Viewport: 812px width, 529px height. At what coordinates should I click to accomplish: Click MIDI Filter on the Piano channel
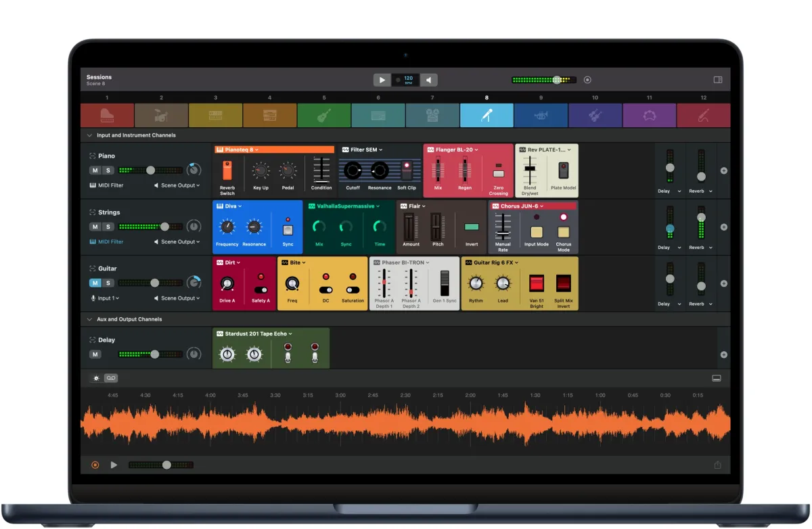107,185
